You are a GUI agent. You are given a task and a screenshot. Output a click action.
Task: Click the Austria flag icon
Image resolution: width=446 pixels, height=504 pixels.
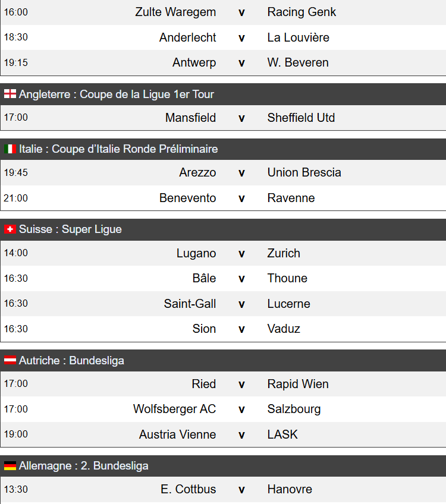pyautogui.click(x=10, y=360)
